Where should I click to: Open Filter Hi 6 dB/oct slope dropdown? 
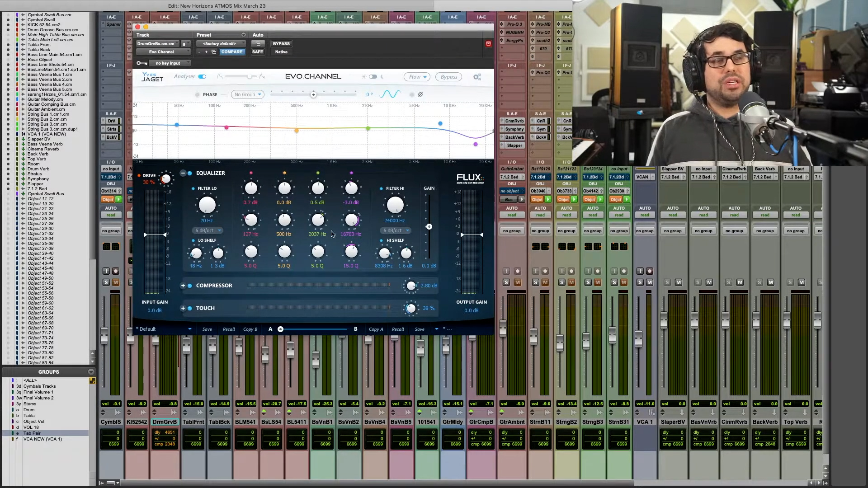click(x=396, y=230)
